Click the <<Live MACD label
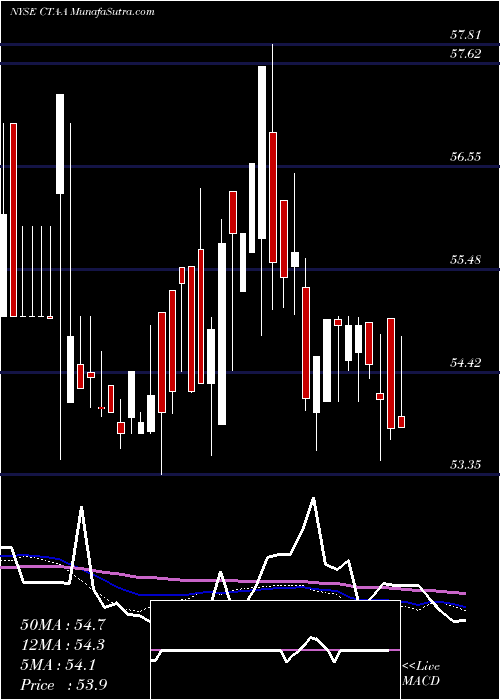 pos(421,674)
